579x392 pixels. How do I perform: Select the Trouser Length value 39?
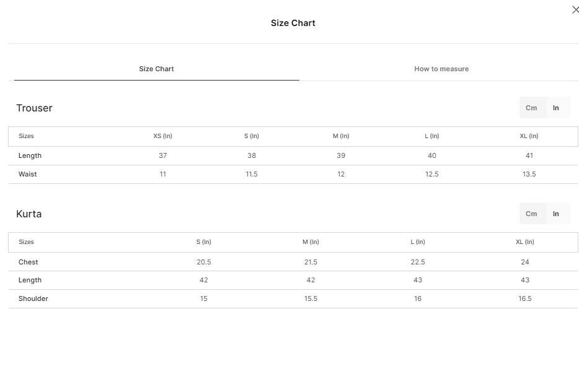tap(341, 155)
